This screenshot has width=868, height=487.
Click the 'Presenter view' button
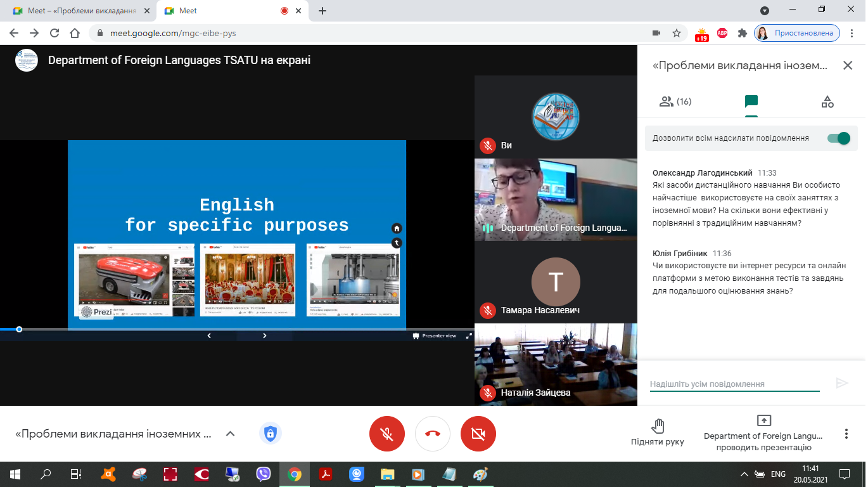(435, 335)
